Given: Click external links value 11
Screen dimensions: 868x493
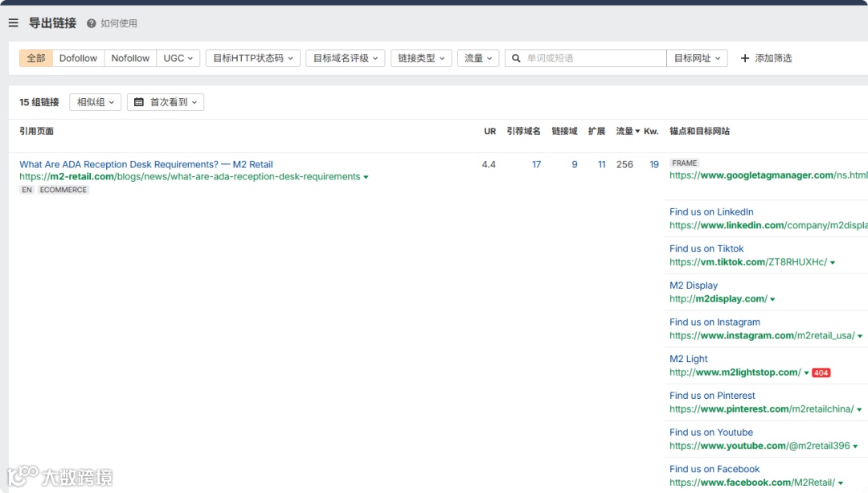Looking at the screenshot, I should [x=602, y=165].
